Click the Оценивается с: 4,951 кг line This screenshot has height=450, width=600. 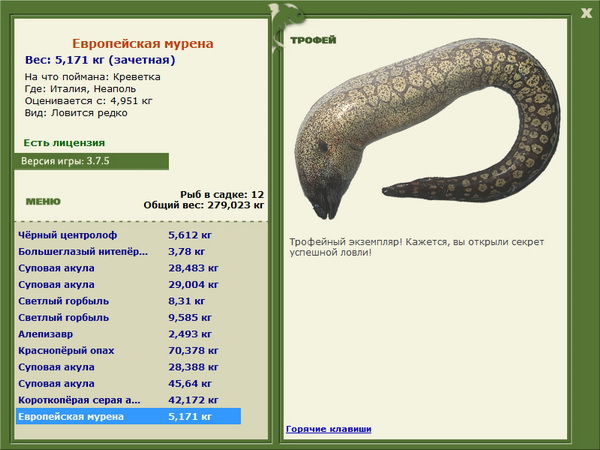click(x=88, y=101)
